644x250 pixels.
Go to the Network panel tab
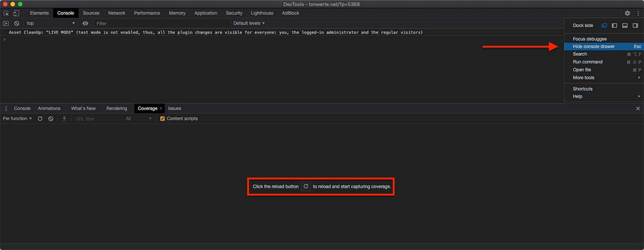point(116,13)
